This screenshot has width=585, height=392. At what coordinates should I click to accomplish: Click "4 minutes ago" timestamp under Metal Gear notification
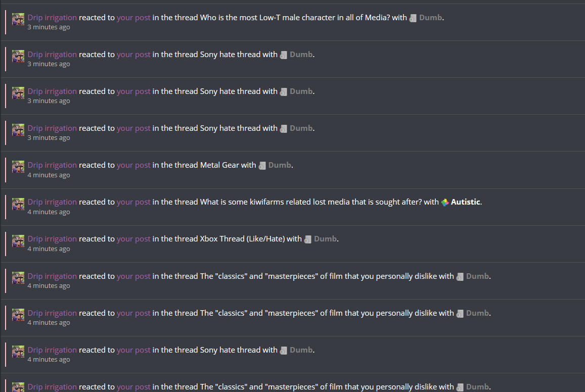click(49, 175)
